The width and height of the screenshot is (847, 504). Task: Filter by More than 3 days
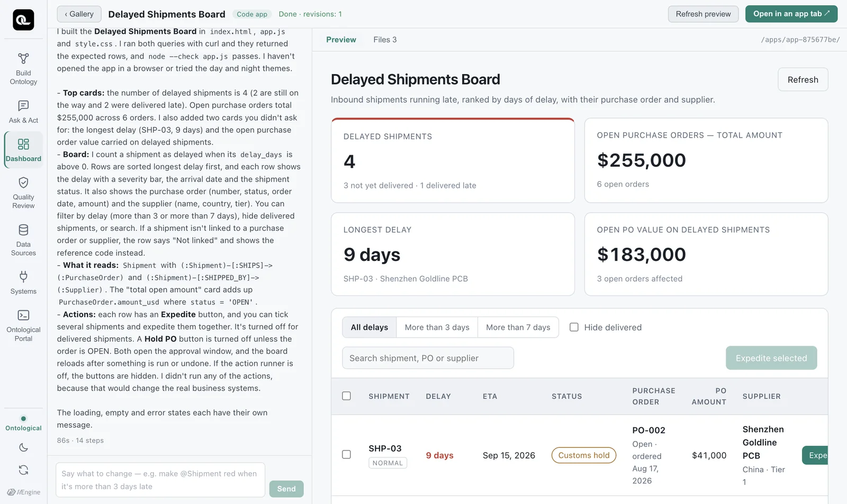point(437,327)
